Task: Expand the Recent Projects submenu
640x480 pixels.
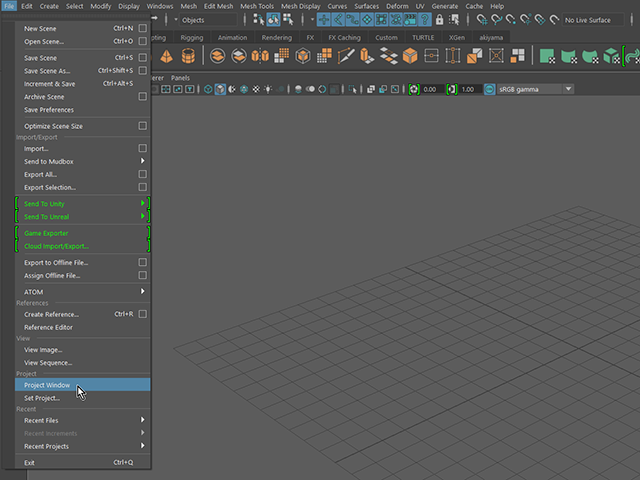Action: coord(142,446)
